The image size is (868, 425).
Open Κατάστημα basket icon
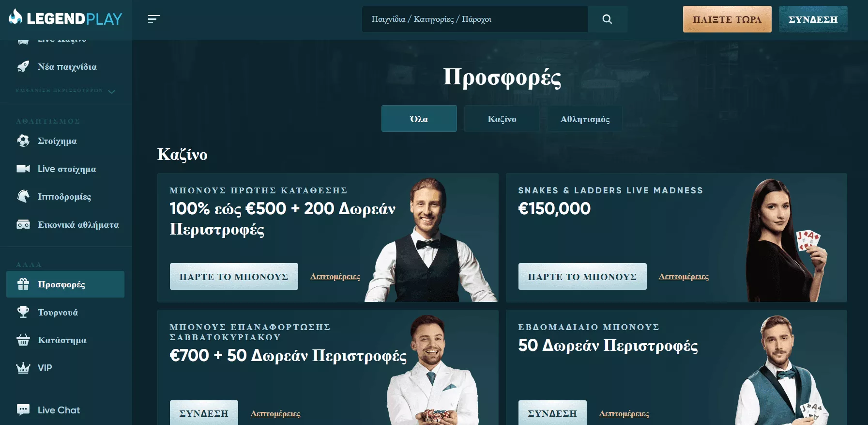pyautogui.click(x=23, y=340)
